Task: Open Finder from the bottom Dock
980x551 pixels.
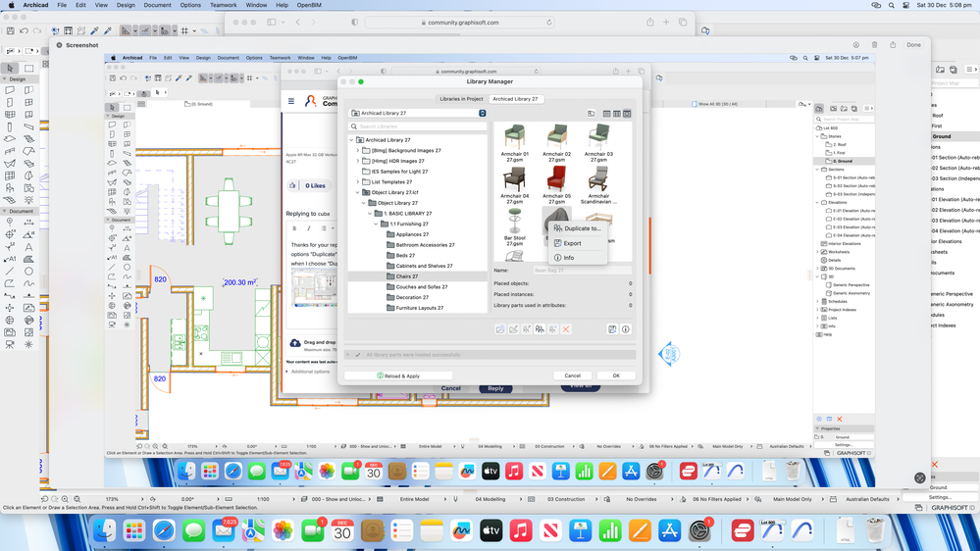Action: tap(104, 531)
